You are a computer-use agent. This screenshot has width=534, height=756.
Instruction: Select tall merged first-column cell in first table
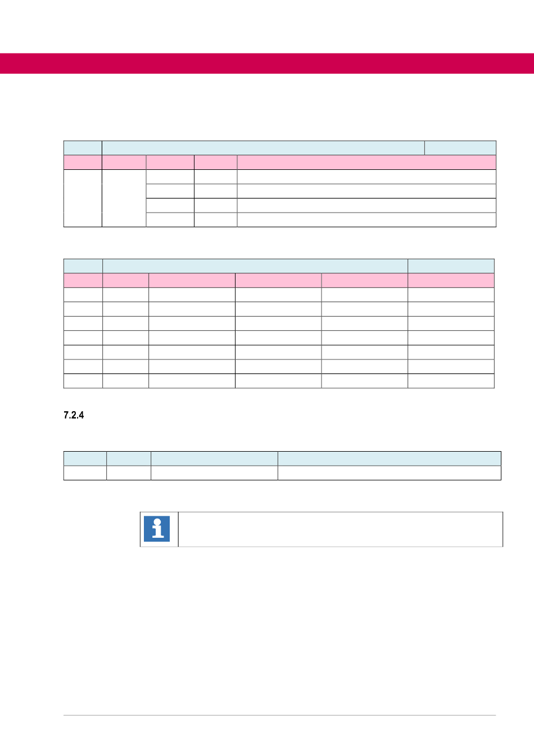click(x=83, y=198)
